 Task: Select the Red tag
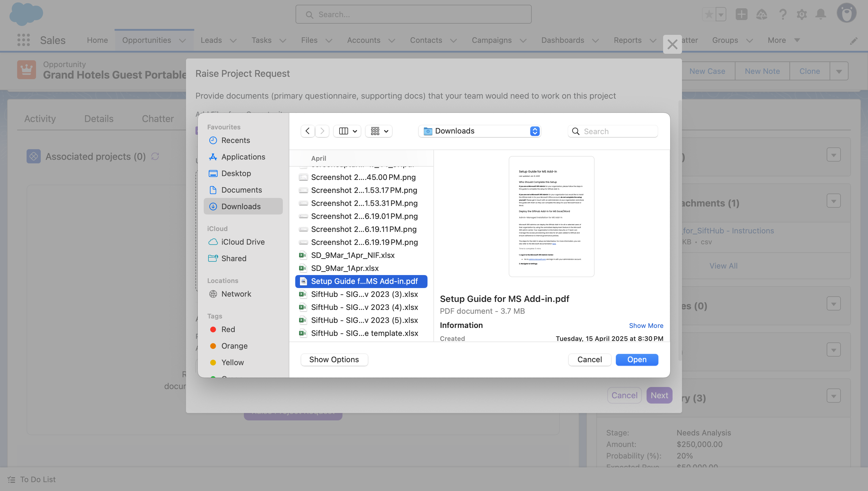pyautogui.click(x=228, y=329)
